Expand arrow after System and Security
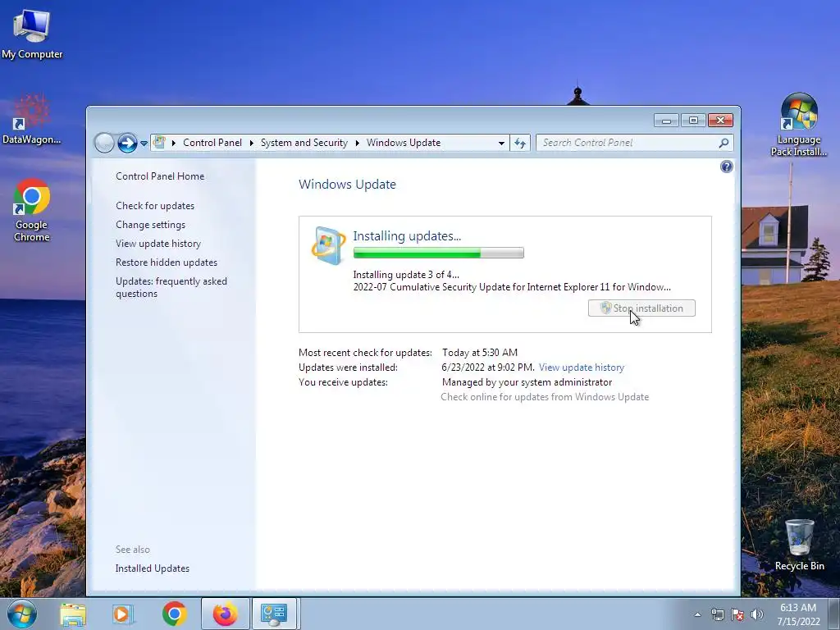The image size is (840, 630). point(358,143)
